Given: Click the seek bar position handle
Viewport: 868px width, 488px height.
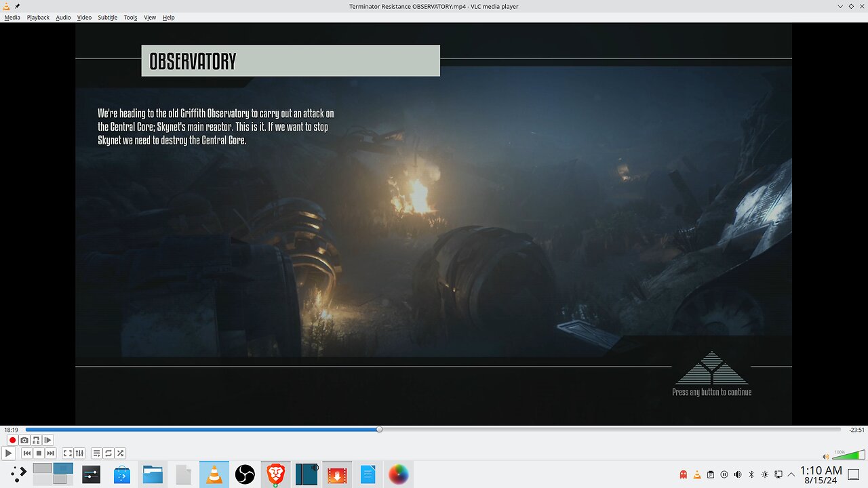Looking at the screenshot, I should pyautogui.click(x=379, y=429).
